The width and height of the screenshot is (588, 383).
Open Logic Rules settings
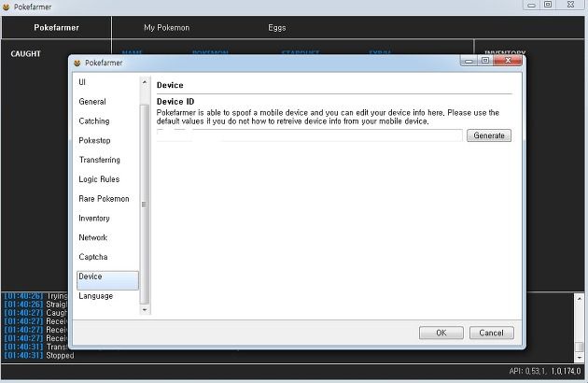(x=99, y=179)
